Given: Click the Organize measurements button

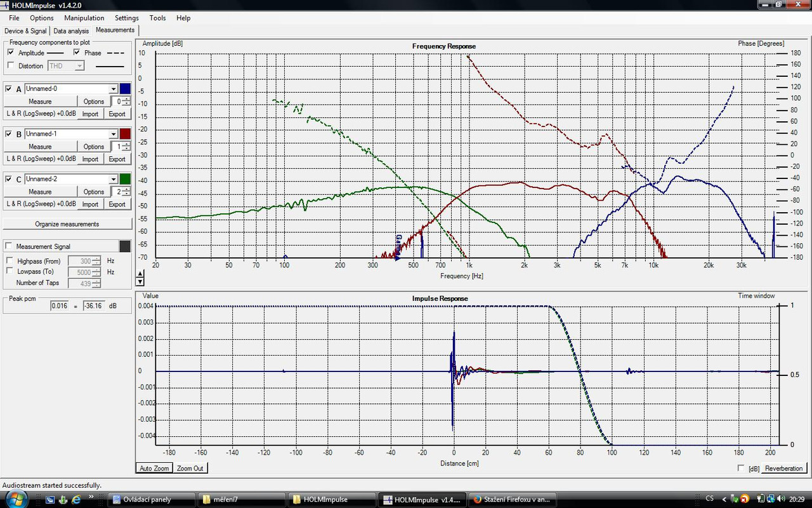Looking at the screenshot, I should 67,224.
